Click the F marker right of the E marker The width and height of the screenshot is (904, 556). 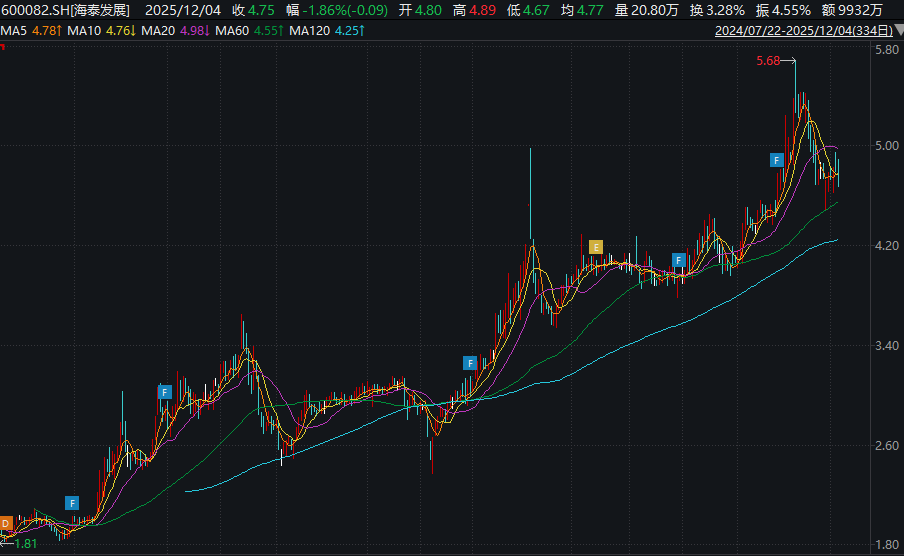[x=679, y=261]
